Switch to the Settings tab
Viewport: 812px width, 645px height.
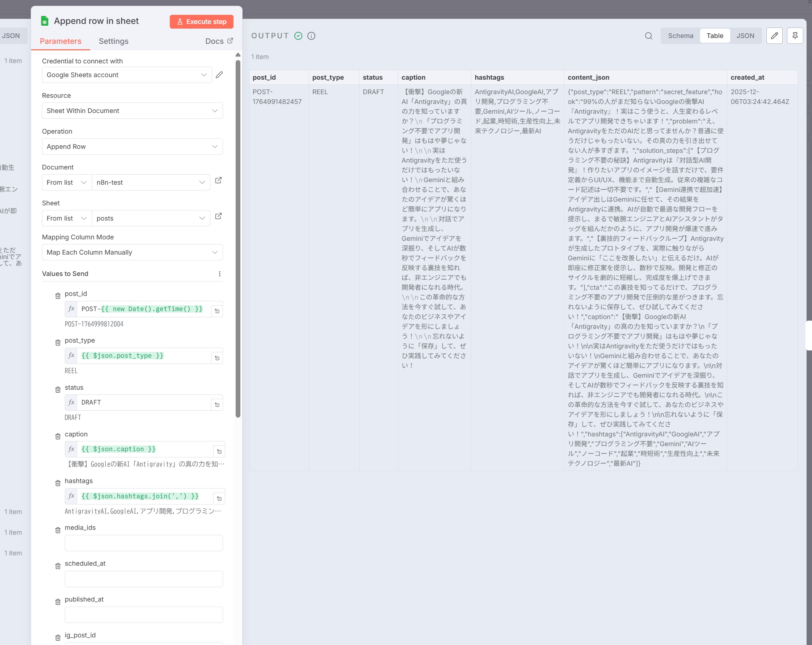(x=113, y=41)
